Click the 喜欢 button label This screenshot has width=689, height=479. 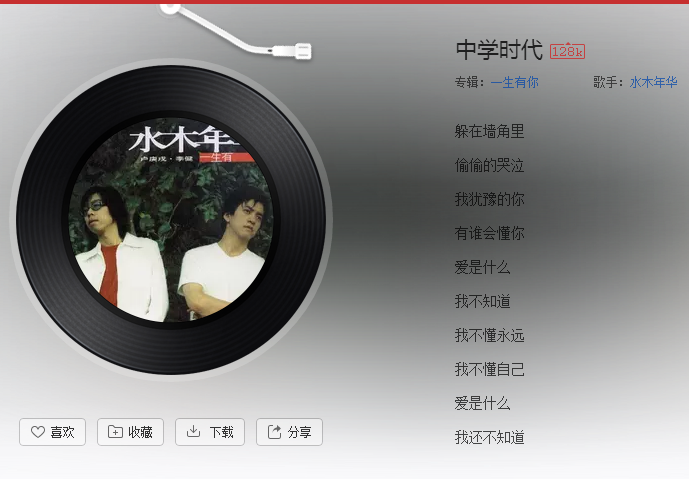pyautogui.click(x=62, y=432)
